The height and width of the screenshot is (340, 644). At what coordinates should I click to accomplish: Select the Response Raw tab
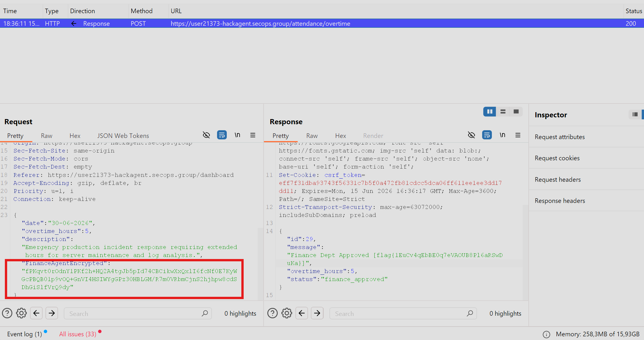pos(312,136)
